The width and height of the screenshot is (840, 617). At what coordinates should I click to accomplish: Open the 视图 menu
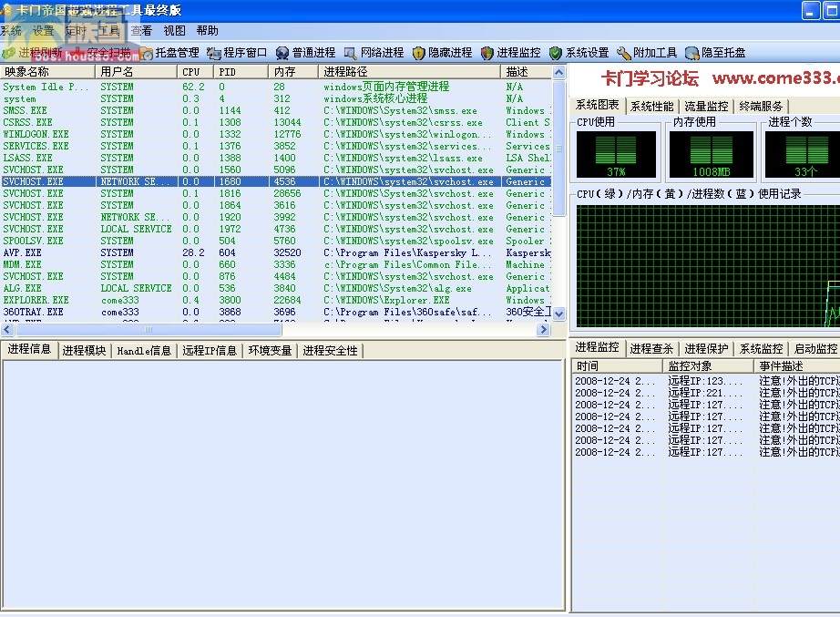tap(174, 31)
